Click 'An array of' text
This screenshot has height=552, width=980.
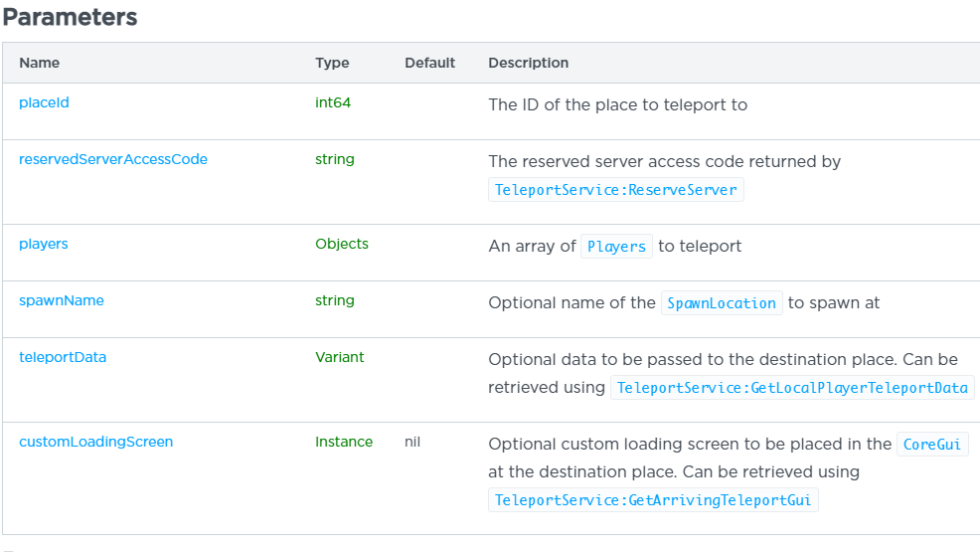coord(532,247)
